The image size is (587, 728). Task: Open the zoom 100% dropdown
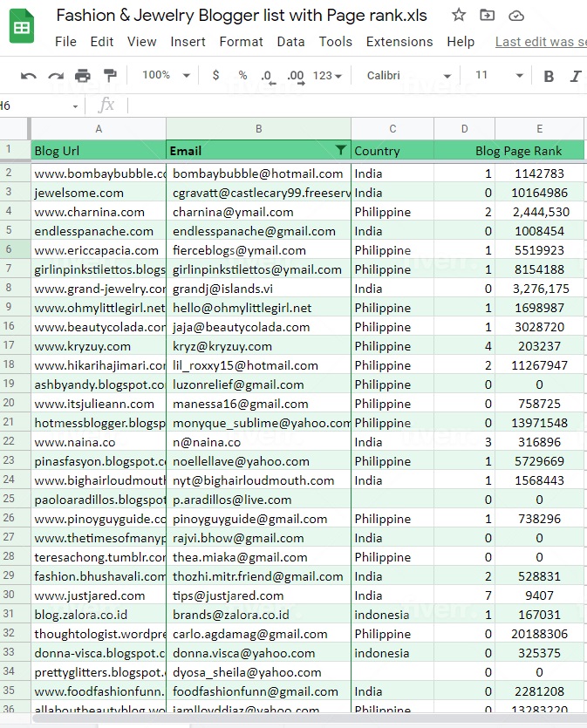[164, 76]
